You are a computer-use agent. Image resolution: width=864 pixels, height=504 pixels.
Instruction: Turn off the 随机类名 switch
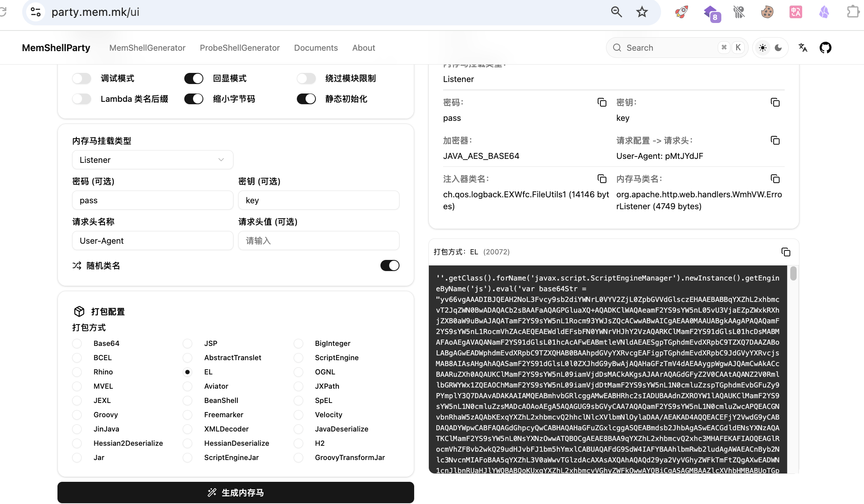pyautogui.click(x=390, y=265)
